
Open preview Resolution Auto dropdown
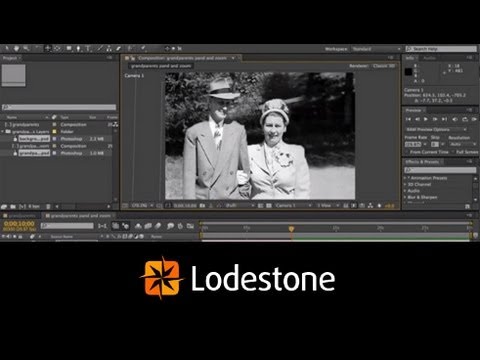(x=463, y=144)
